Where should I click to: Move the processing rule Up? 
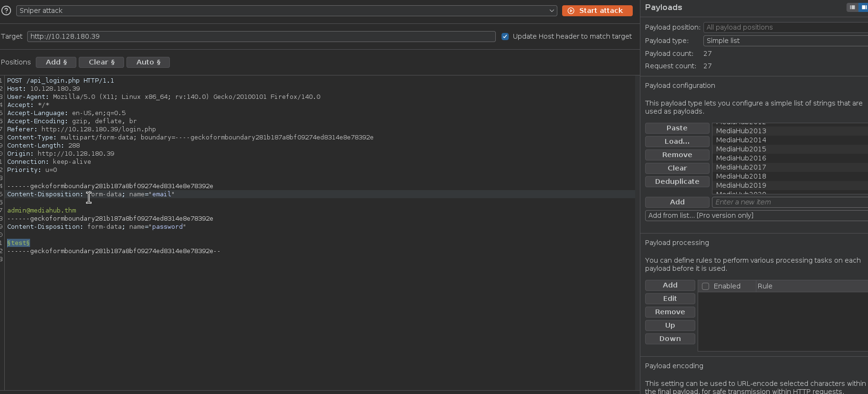[670, 325]
